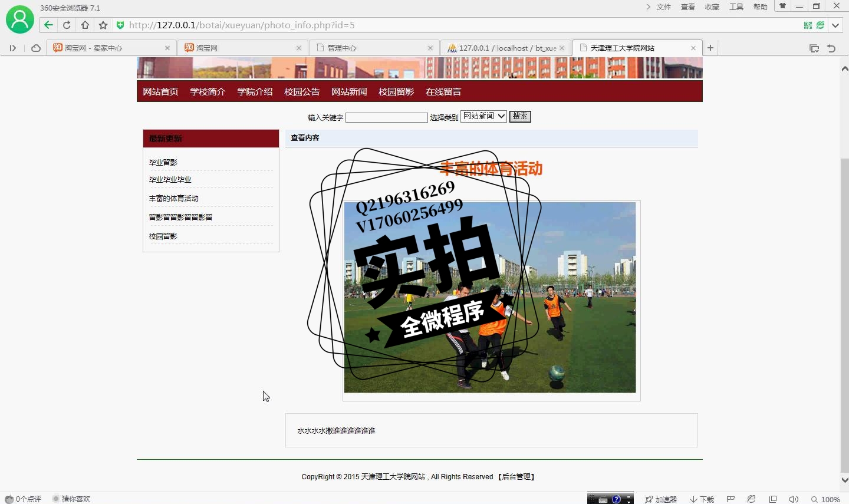Go to 网站首页 in navigation bar
Viewport: 849px width, 504px height.
point(160,92)
